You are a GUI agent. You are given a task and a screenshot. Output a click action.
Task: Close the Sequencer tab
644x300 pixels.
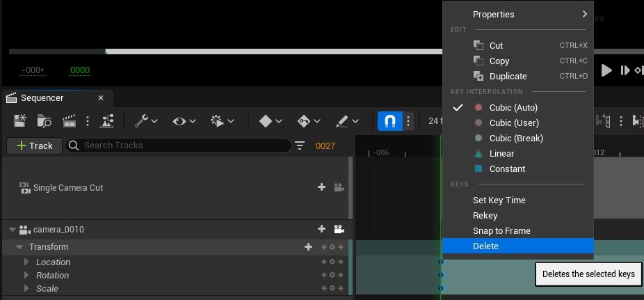click(x=101, y=98)
